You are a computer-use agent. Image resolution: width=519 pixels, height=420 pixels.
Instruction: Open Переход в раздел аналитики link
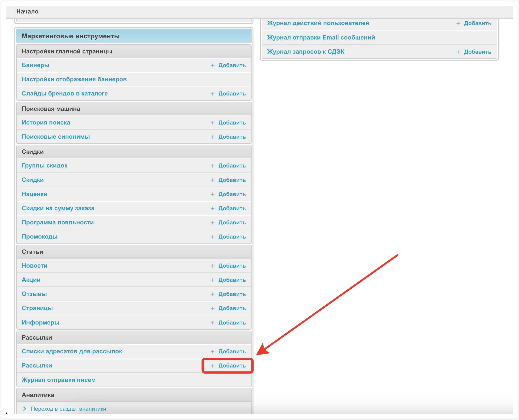pos(69,409)
